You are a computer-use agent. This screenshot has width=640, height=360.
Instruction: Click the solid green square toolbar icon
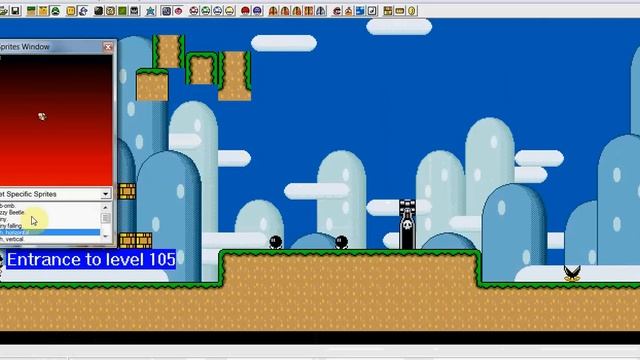pos(122,11)
